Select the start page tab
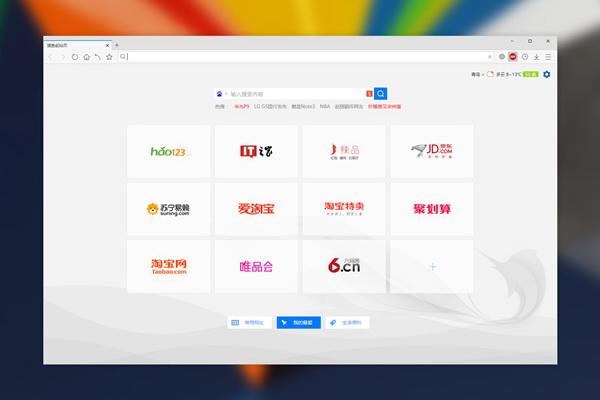 (x=78, y=45)
